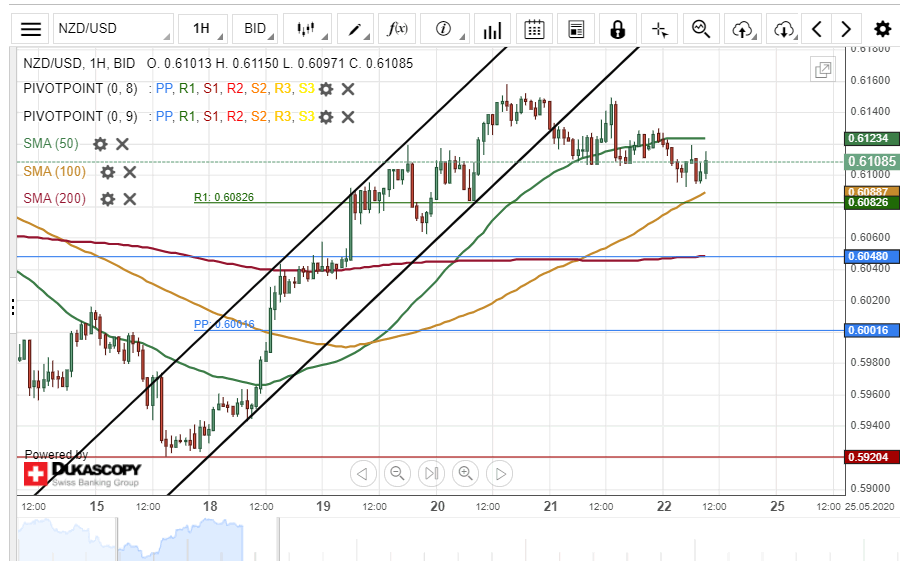The height and width of the screenshot is (564, 904).
Task: Open the NZD/USD instrument selector
Action: (x=110, y=29)
